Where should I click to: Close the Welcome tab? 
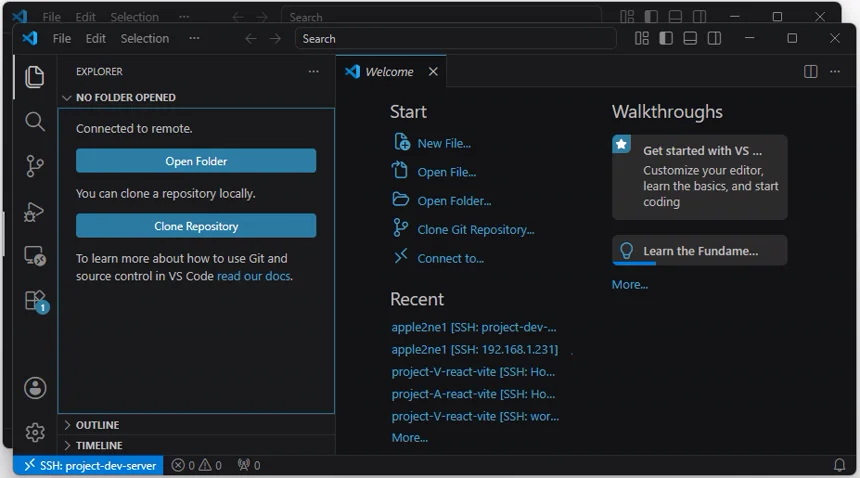pos(433,72)
